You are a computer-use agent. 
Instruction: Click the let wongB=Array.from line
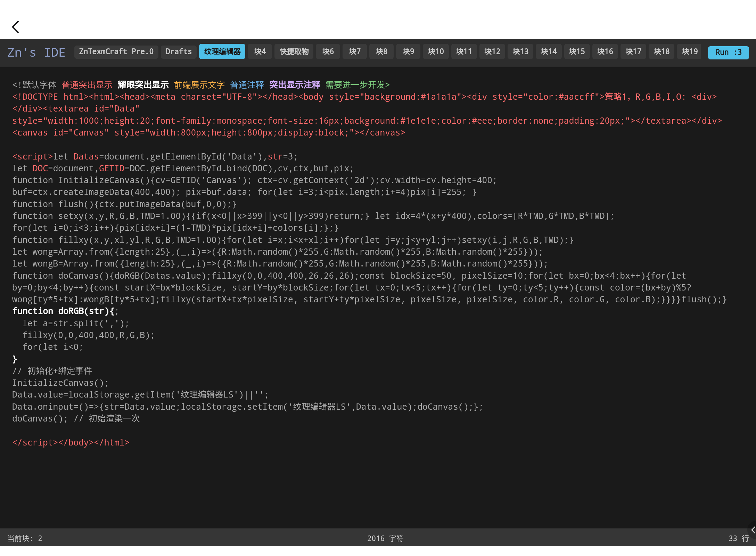click(280, 263)
